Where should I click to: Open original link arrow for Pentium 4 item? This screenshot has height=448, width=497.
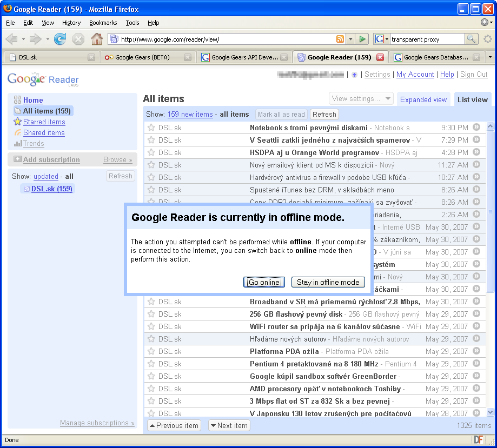[476, 363]
